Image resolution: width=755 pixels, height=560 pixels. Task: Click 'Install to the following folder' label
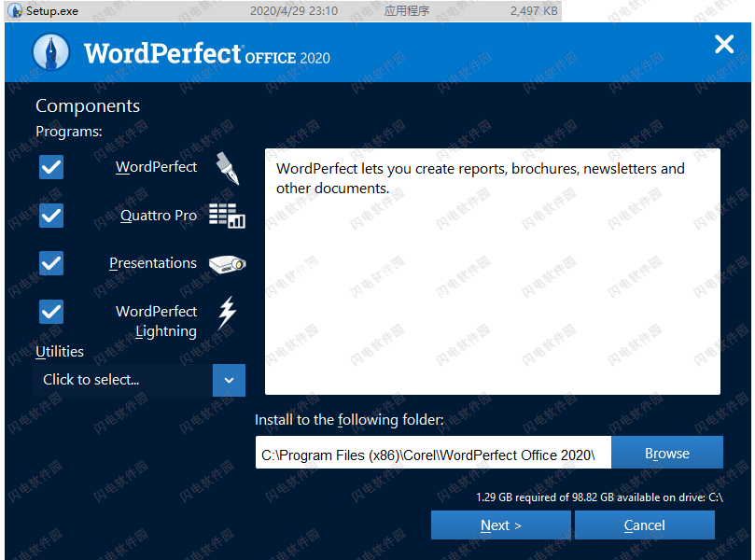pos(349,420)
